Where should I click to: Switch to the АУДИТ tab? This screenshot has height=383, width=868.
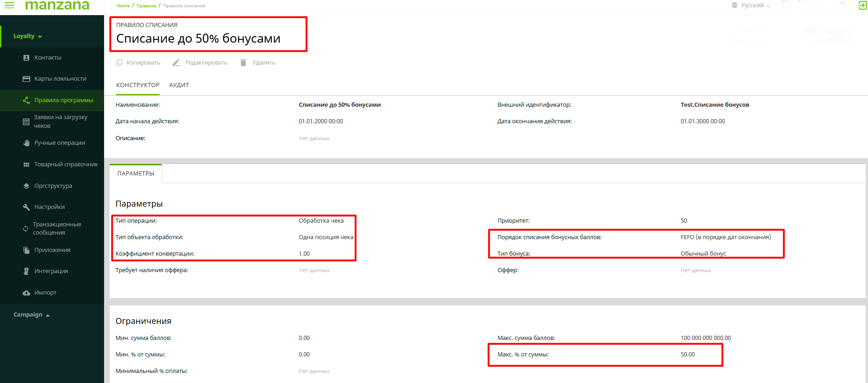click(x=179, y=85)
